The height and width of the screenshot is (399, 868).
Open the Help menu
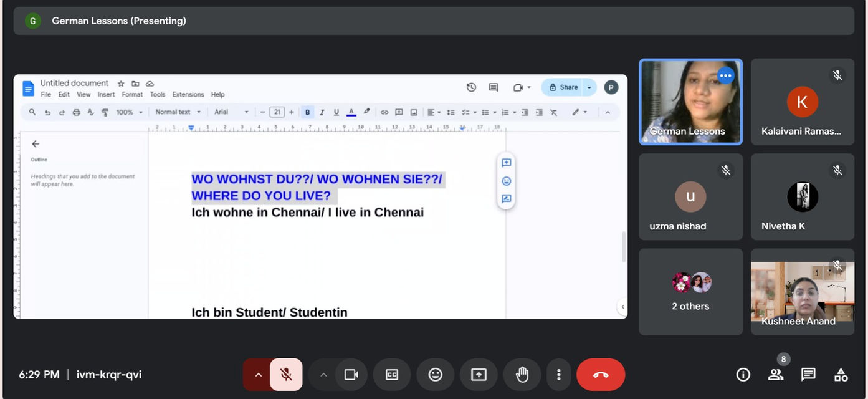[x=217, y=95]
